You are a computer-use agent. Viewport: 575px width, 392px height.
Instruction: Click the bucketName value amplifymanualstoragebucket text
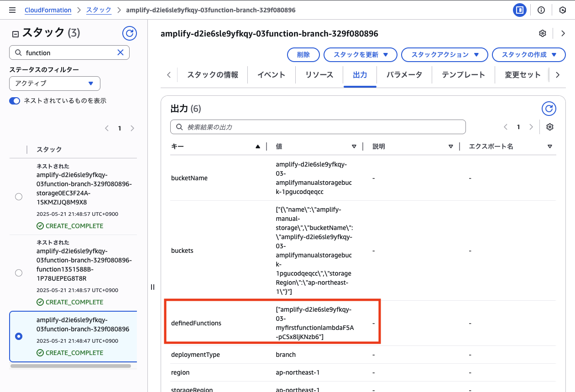point(314,178)
